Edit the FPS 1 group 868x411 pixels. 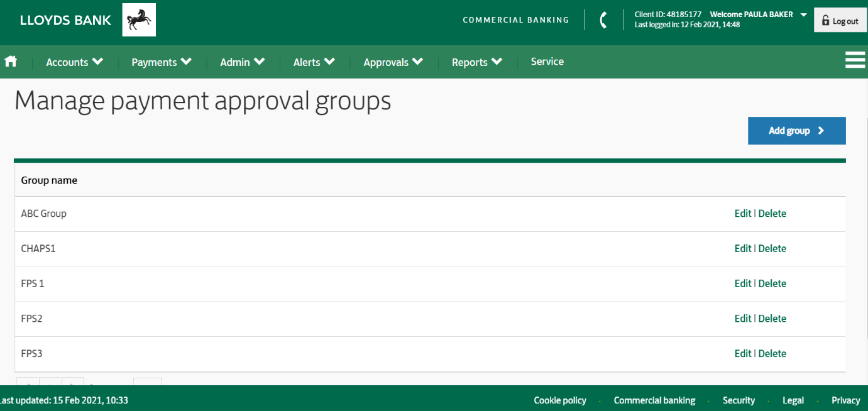743,283
